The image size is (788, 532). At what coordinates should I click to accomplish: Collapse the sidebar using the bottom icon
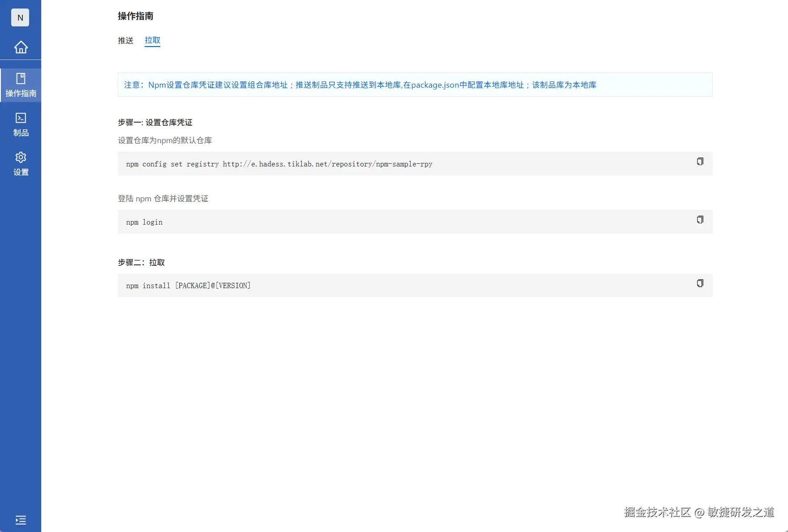[x=21, y=520]
